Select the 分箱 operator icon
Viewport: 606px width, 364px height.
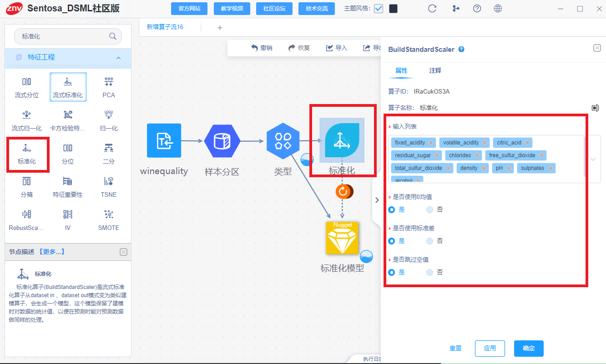[27, 181]
